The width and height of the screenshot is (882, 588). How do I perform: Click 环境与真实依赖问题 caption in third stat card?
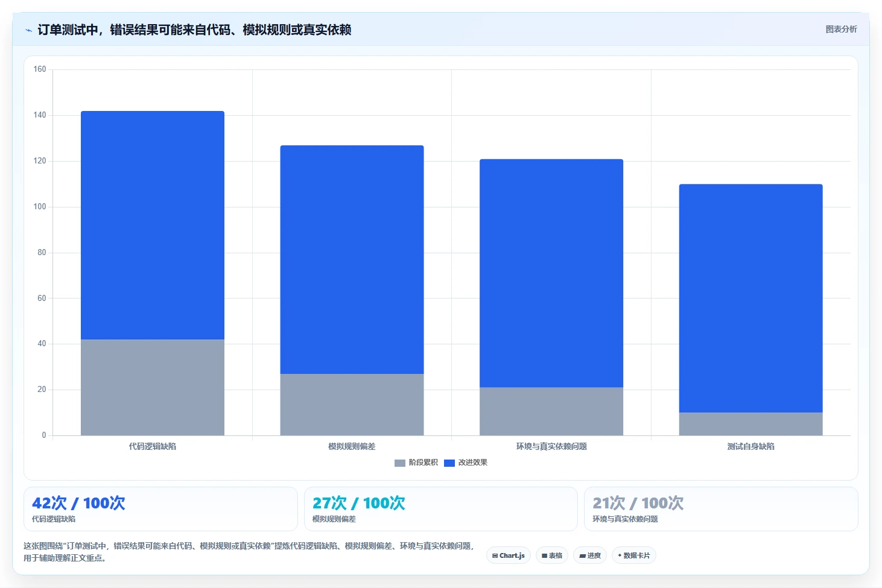(x=625, y=519)
